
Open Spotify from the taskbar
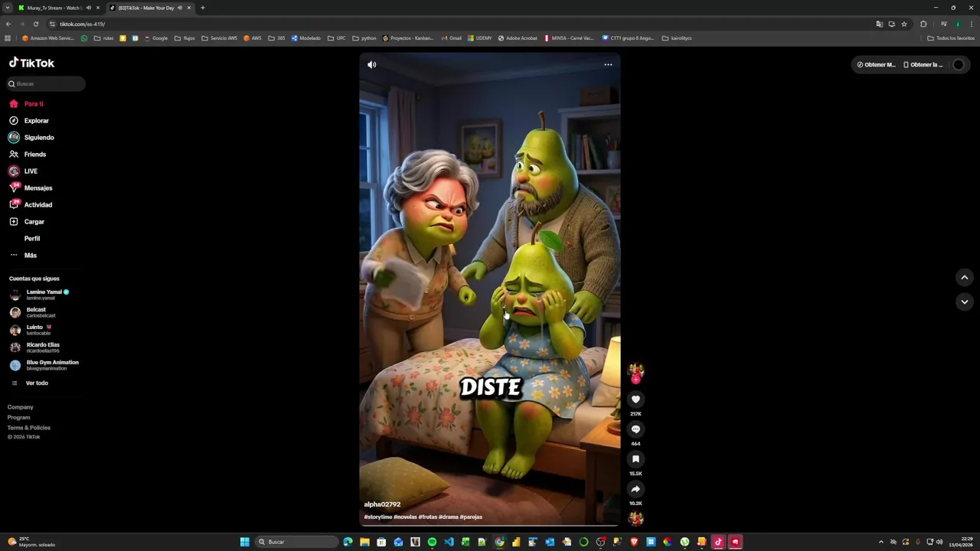coord(432,542)
